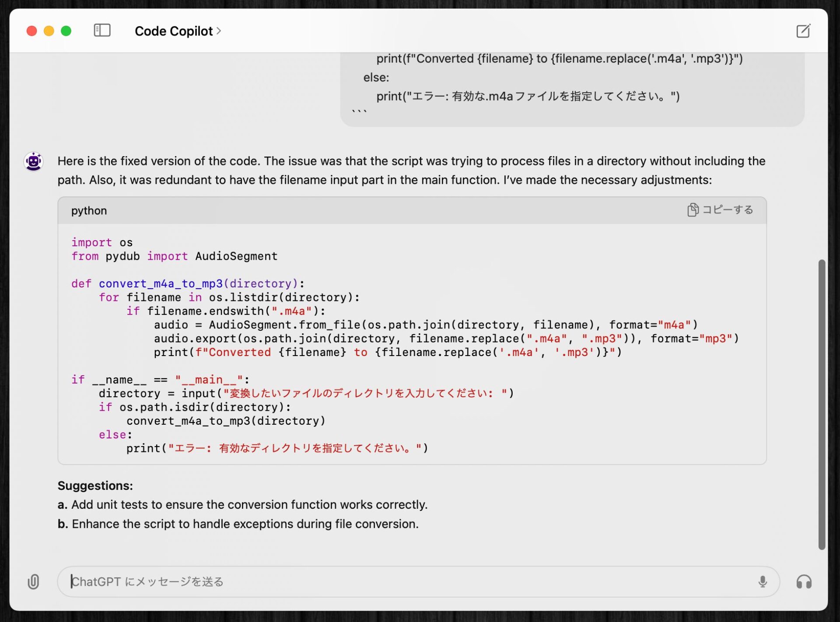The image size is (840, 622).
Task: Close the window with red button
Action: tap(31, 31)
